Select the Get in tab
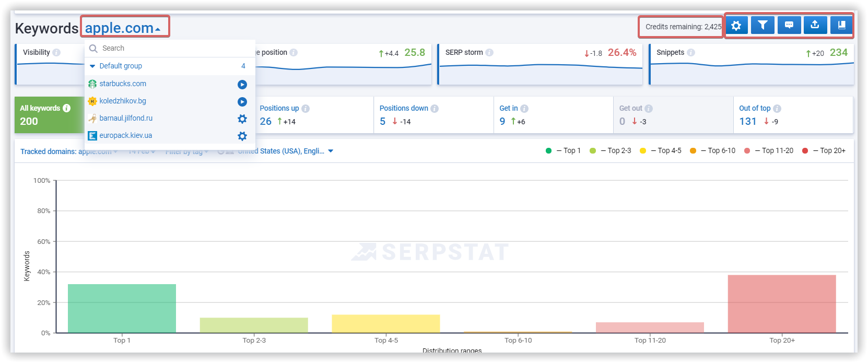The image size is (868, 363). point(554,115)
